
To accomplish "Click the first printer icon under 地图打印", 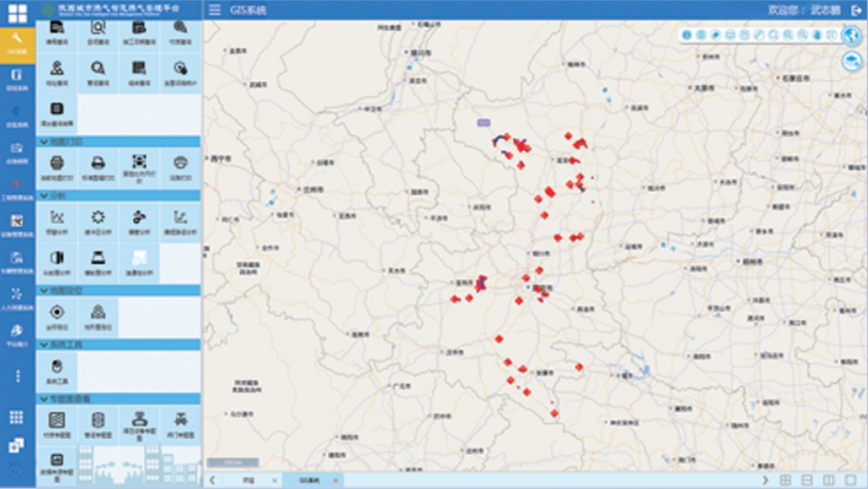I will (57, 167).
